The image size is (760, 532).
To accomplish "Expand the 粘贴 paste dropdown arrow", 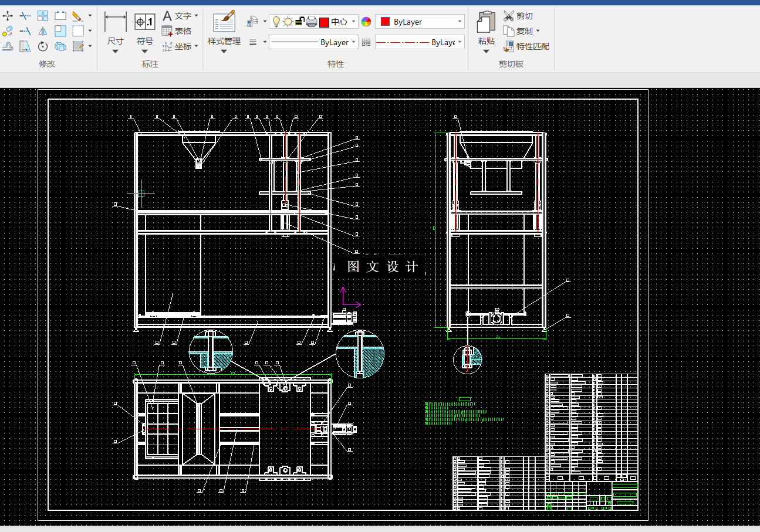I will [486, 52].
